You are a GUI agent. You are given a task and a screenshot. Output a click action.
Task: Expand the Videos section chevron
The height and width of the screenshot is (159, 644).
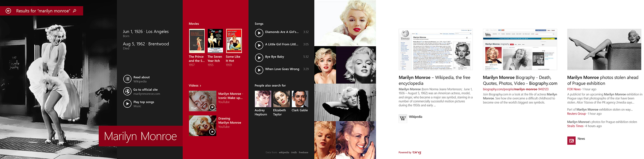point(200,86)
